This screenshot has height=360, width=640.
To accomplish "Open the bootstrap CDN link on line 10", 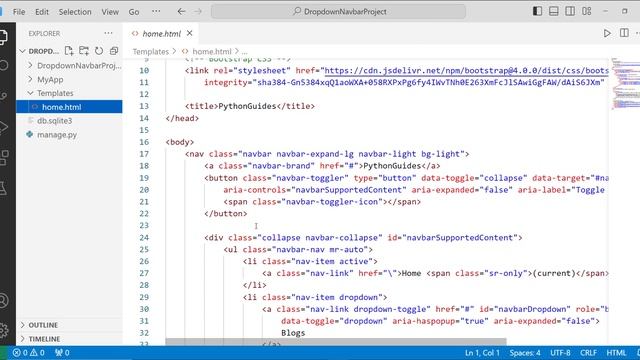I will pos(466,71).
